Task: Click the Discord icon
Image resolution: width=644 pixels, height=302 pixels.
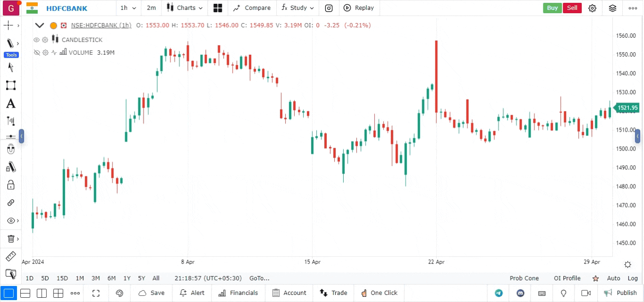Action: [520, 293]
